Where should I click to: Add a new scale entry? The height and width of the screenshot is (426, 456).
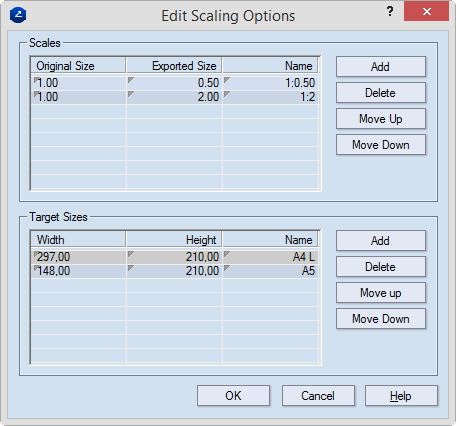point(381,67)
